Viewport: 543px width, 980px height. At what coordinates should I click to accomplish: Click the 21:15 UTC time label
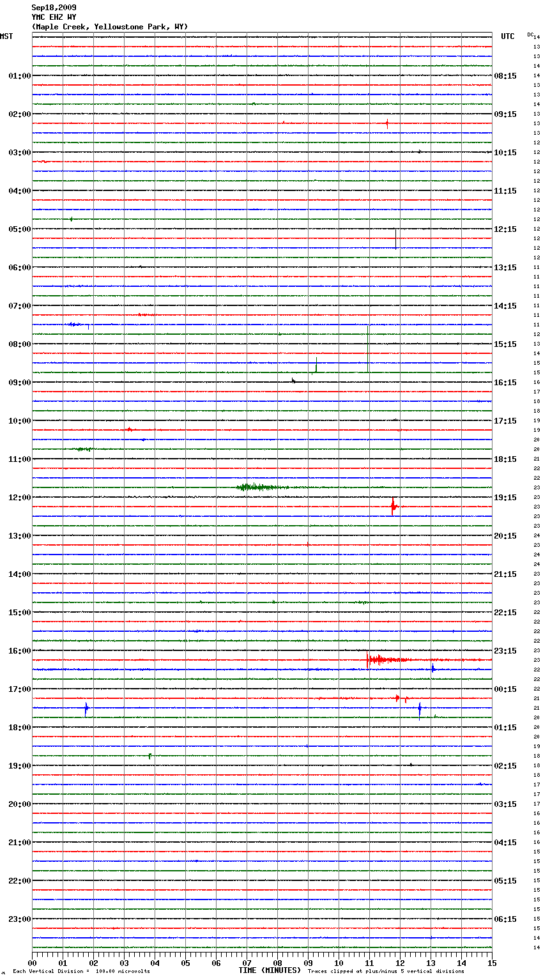tap(505, 574)
